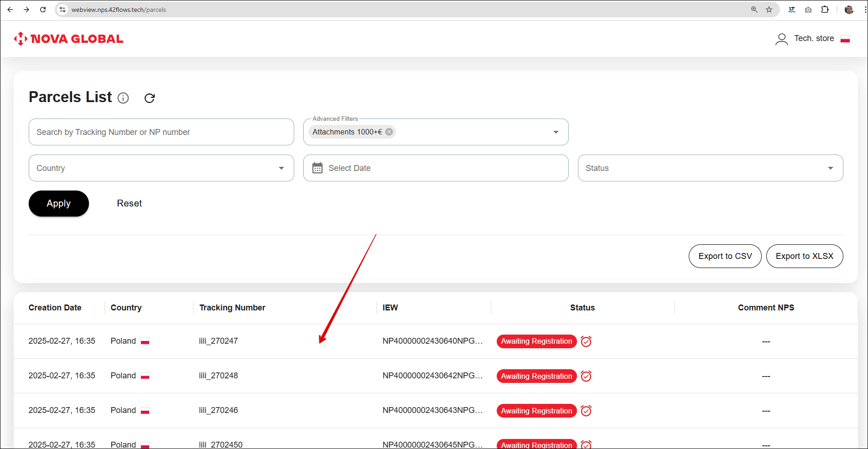
Task: Click the refresh icon beside Parcels List
Action: pos(150,98)
